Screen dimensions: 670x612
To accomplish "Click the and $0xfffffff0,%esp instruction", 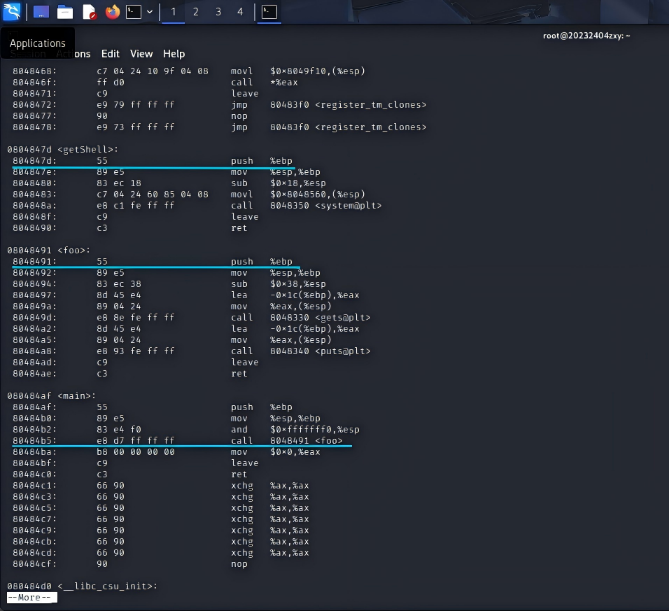I will click(295, 430).
